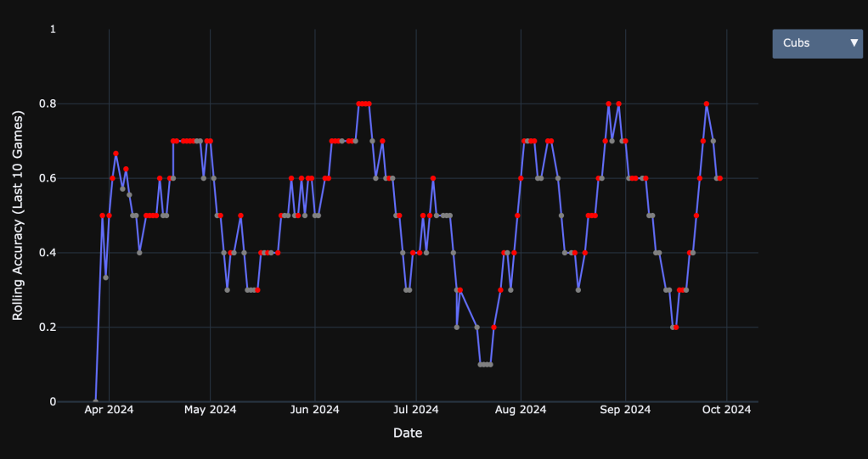The image size is (868, 459).
Task: Click the 0.6 y-axis tick label
Action: tap(48, 178)
